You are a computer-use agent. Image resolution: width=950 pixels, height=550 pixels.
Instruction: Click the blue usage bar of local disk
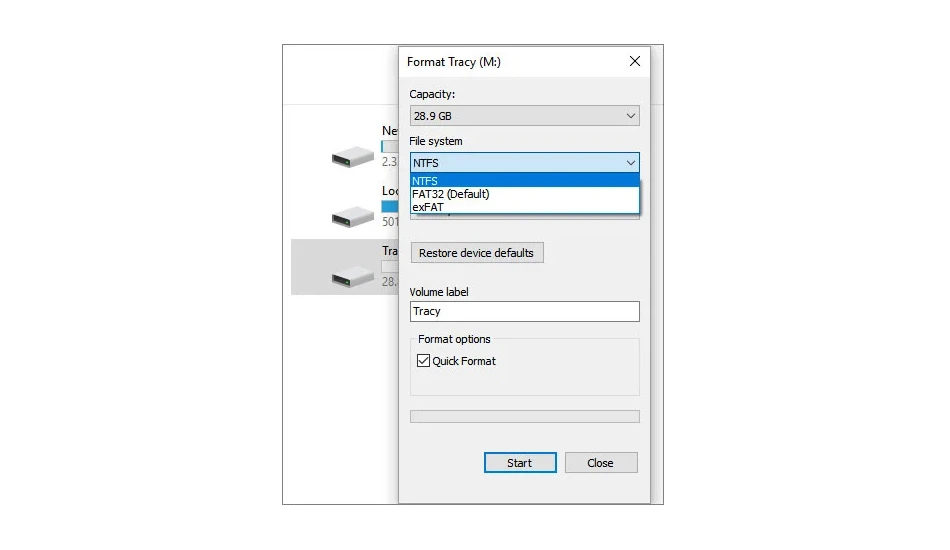[x=390, y=207]
